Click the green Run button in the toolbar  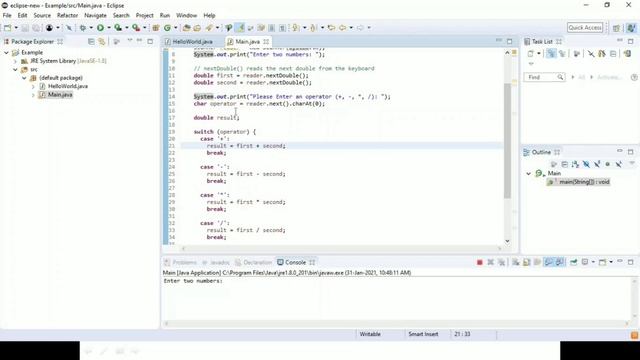(x=100, y=28)
